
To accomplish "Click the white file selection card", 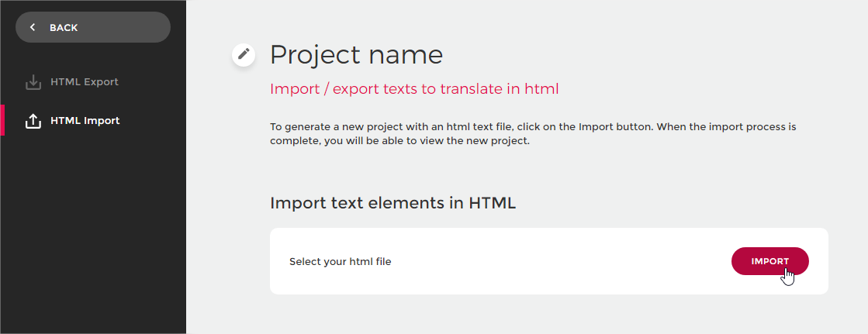I will 548,261.
